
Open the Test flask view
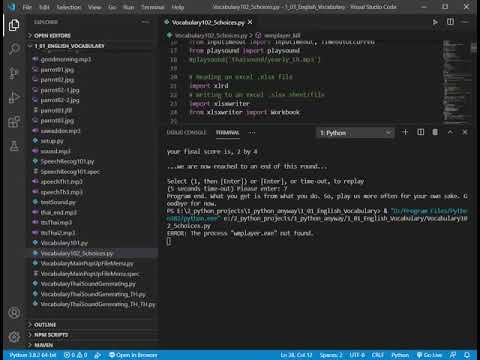point(14,146)
